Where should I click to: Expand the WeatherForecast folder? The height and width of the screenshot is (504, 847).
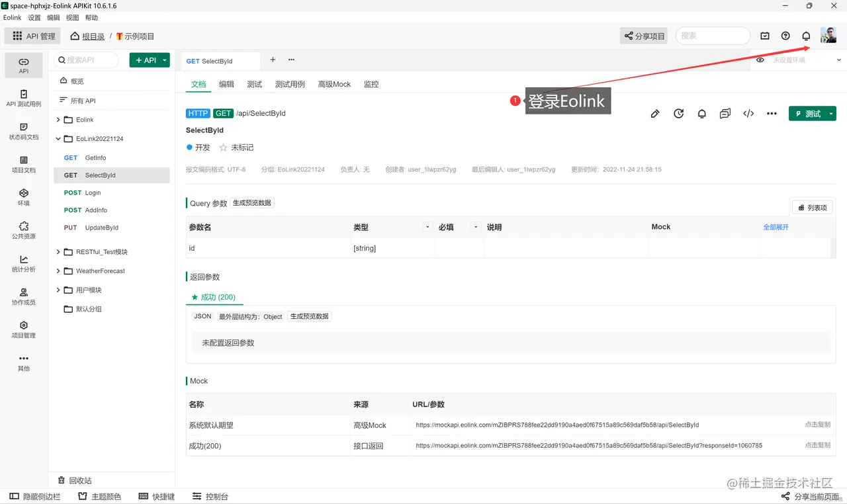click(x=58, y=271)
